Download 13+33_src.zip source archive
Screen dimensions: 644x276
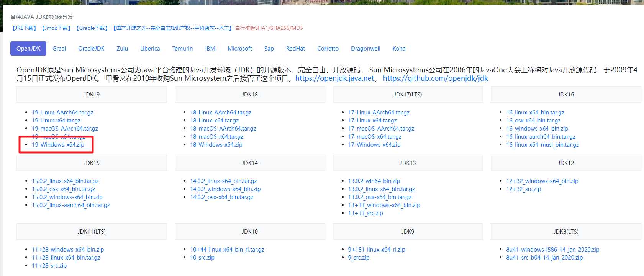coord(365,213)
